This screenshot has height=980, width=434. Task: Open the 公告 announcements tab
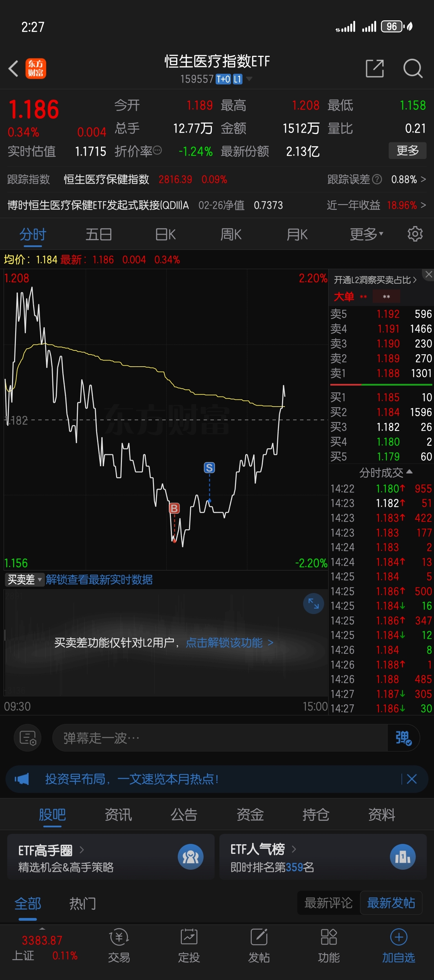pos(184,815)
